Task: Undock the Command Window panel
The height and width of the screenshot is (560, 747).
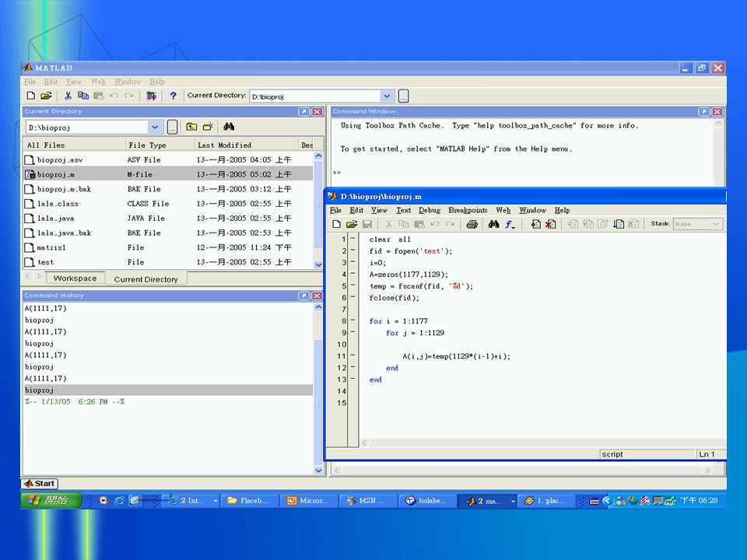Action: pyautogui.click(x=704, y=111)
